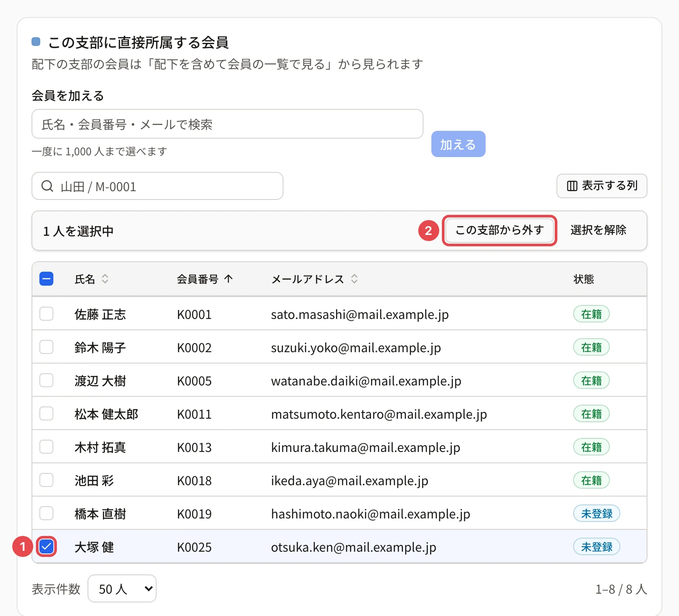Toggle the select-all checkbox in the table header

(46, 279)
